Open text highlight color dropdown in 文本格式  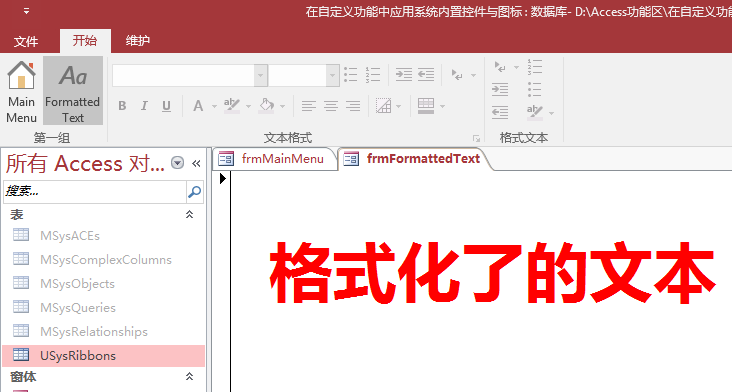click(248, 106)
